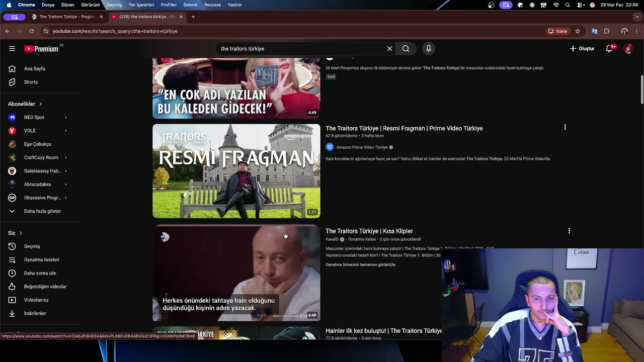The height and width of the screenshot is (362, 644).
Task: Click the page vertical scrollbar
Action: 642,90
